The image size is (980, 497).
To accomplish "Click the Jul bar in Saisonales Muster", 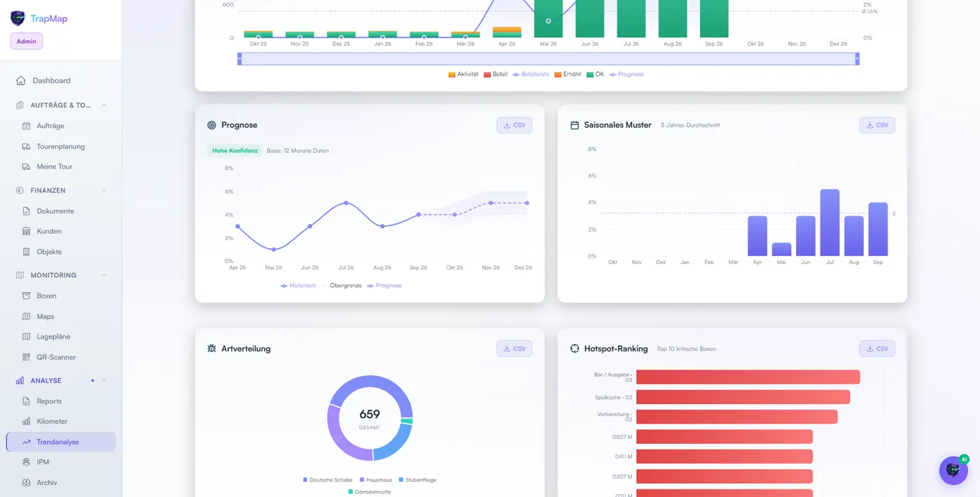I will click(x=830, y=223).
